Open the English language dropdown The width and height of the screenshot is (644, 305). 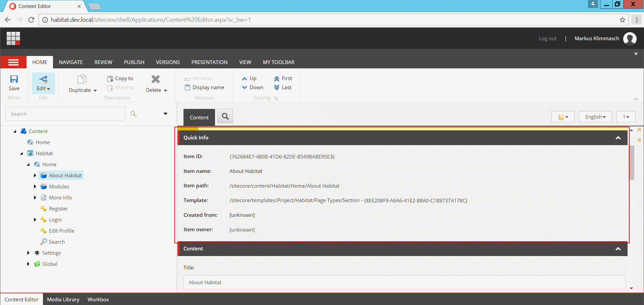(x=595, y=117)
